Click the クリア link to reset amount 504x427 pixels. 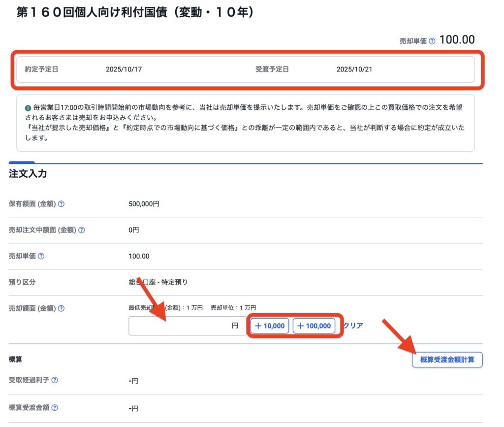click(x=353, y=326)
